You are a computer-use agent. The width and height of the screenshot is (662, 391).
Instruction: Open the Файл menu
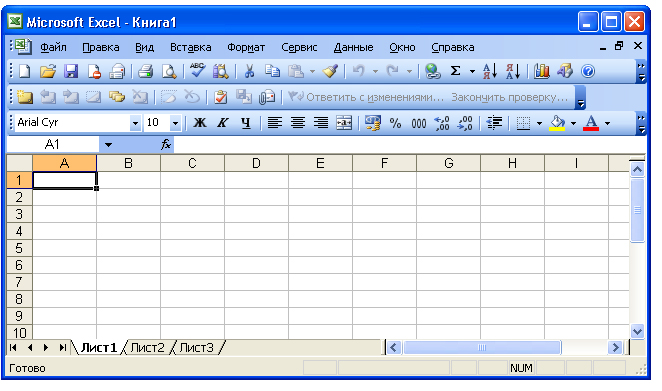(53, 47)
